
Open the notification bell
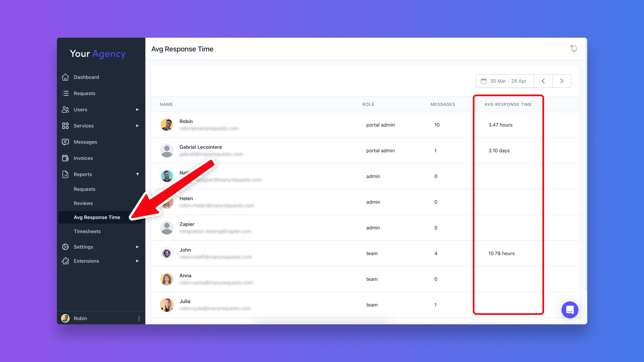(574, 49)
